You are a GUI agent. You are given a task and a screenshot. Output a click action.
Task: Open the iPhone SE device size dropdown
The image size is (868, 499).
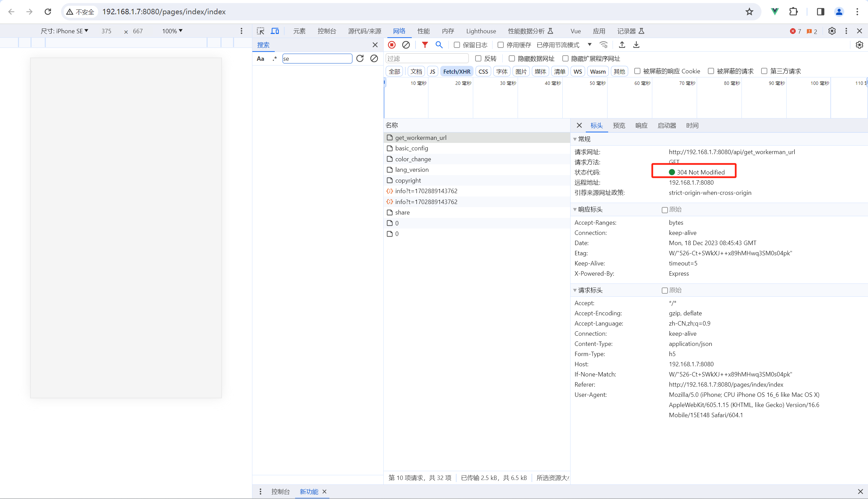pos(64,31)
